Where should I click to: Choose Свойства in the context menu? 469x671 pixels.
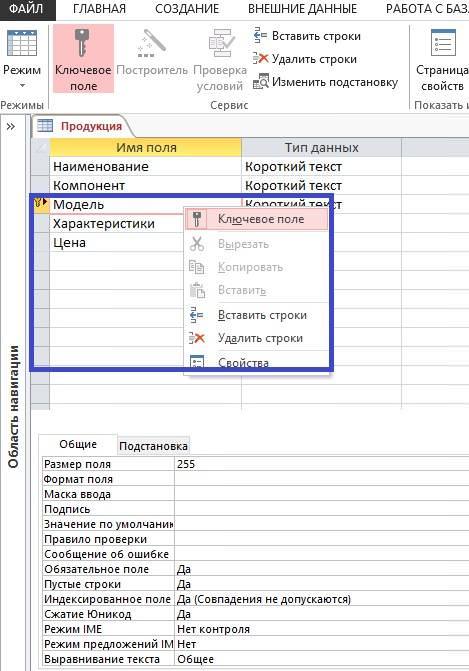pos(256,362)
